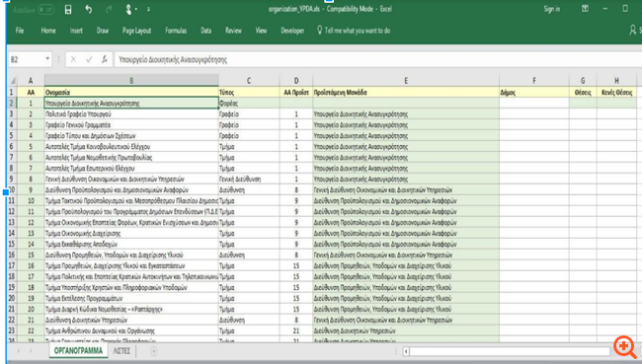Click the previous sheet navigation arrow
The image size is (642, 364).
19,351
